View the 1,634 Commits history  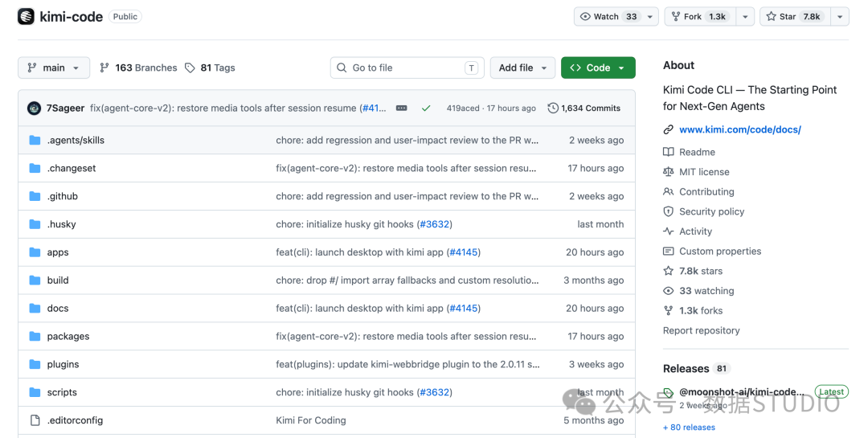(x=584, y=108)
